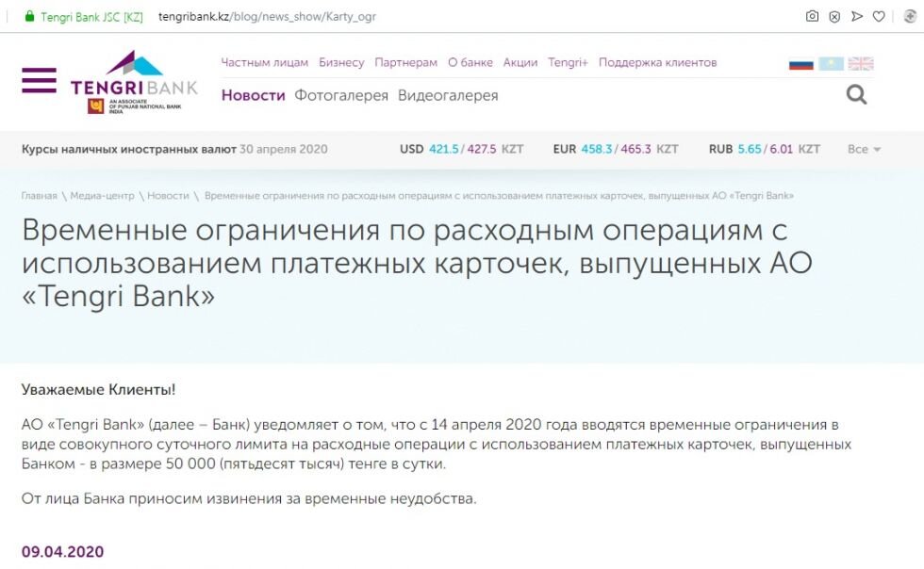
Task: Open the site search magnifier icon
Action: tap(856, 95)
